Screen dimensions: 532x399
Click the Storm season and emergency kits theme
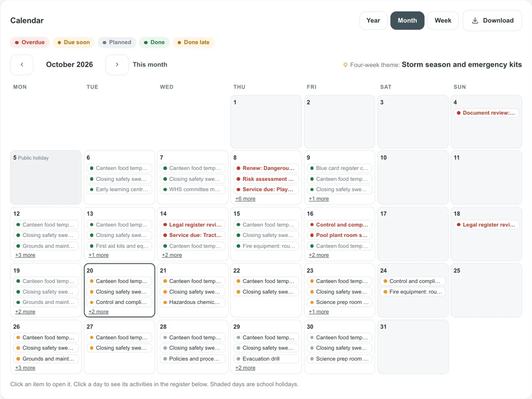pyautogui.click(x=462, y=65)
